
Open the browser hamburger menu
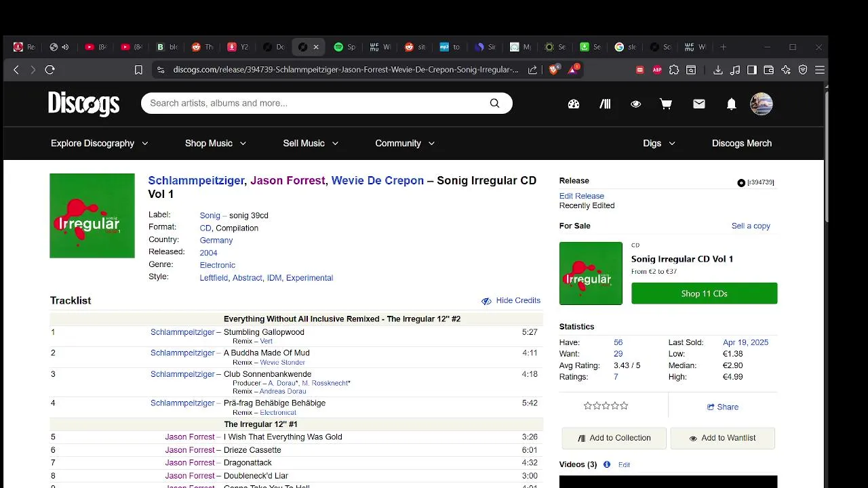(820, 69)
